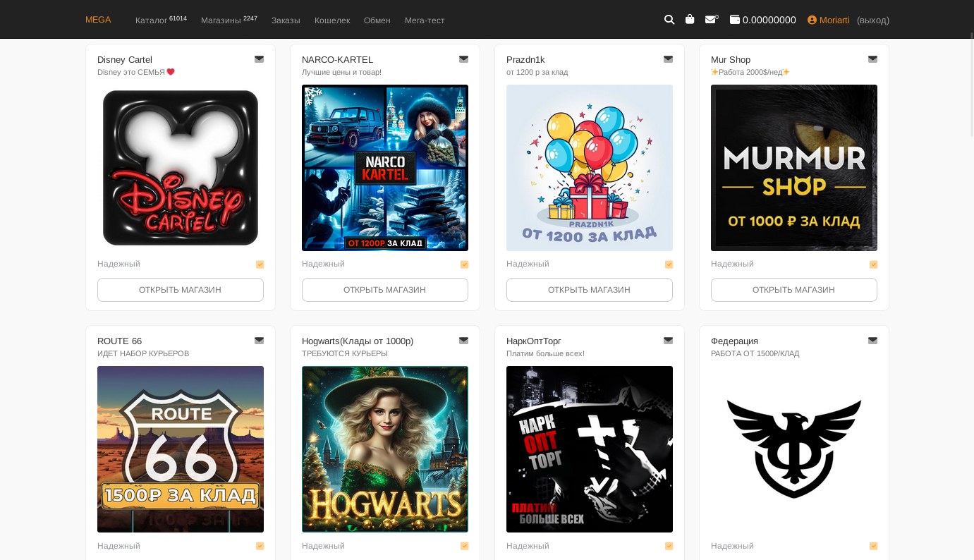Viewport: 974px width, 560px height.
Task: Click the Mur Shop title text
Action: point(731,60)
